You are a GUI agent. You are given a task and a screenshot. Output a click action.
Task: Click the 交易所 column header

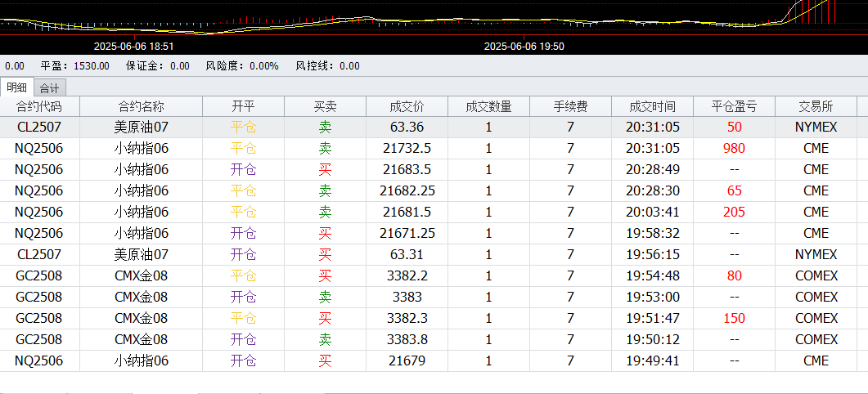[816, 106]
